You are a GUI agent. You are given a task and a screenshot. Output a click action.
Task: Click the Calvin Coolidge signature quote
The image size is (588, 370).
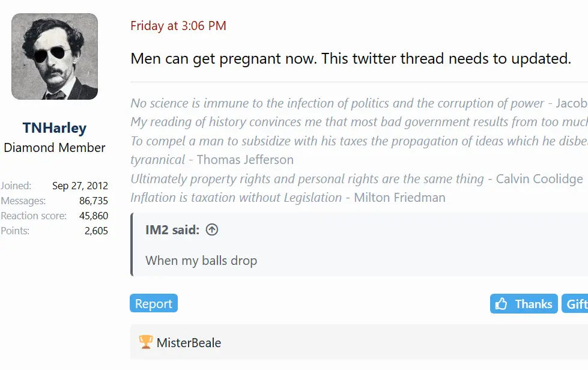click(356, 179)
